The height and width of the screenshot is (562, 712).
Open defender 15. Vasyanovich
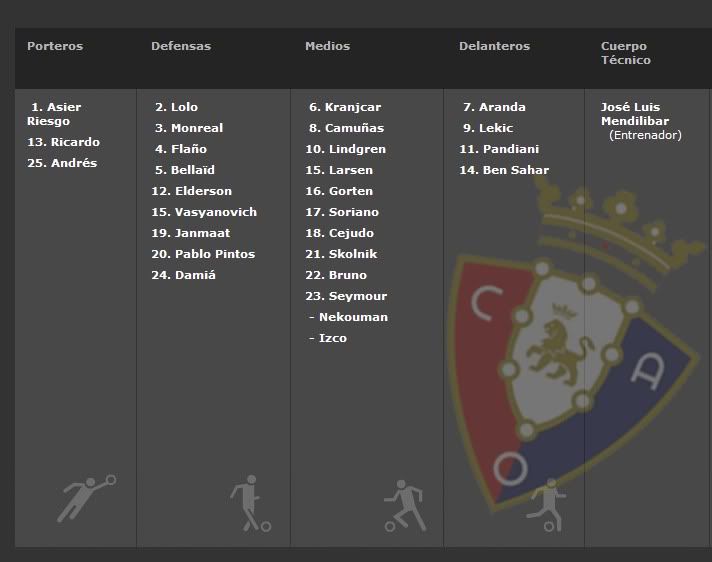click(204, 212)
